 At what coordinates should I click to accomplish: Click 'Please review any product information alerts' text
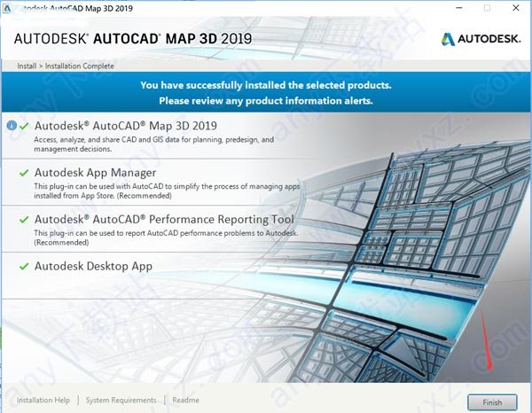point(266,101)
